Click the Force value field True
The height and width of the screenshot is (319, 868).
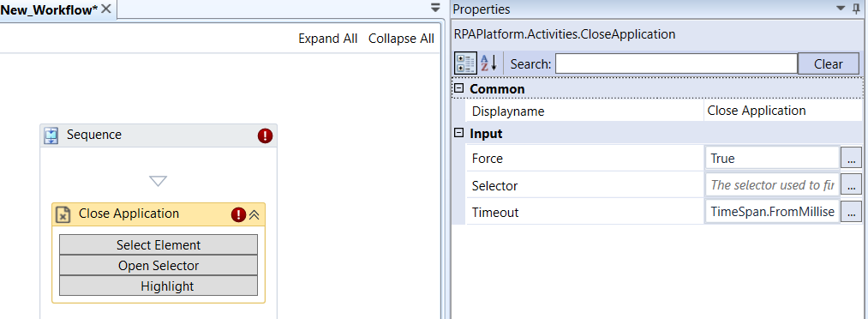click(x=772, y=159)
